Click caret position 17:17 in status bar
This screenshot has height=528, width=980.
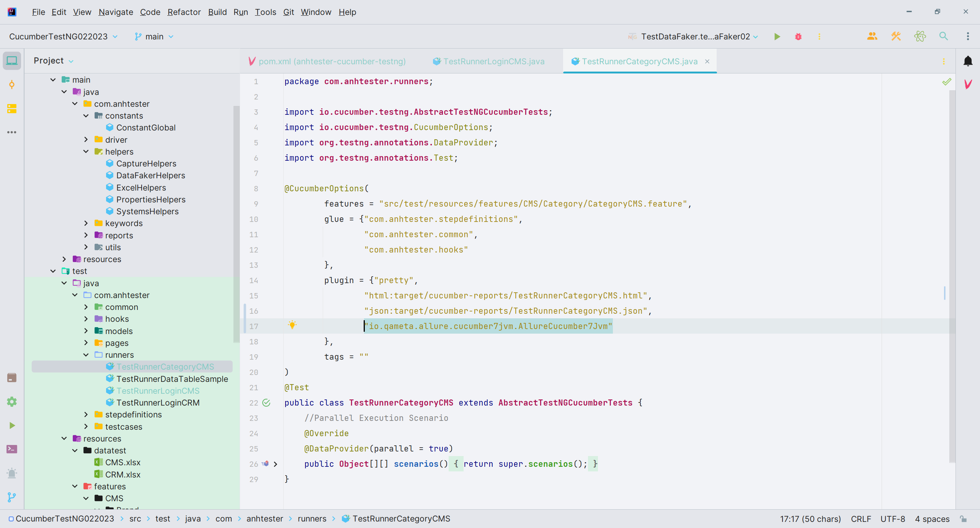click(x=810, y=519)
